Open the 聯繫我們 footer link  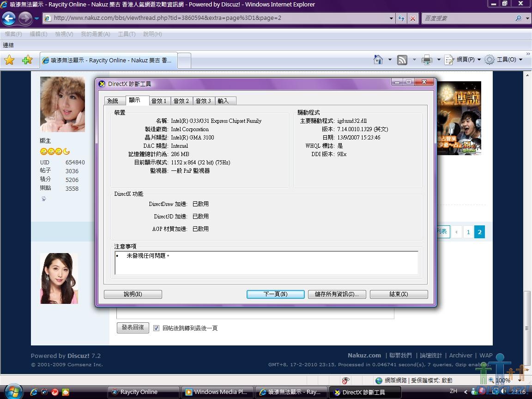[400, 355]
